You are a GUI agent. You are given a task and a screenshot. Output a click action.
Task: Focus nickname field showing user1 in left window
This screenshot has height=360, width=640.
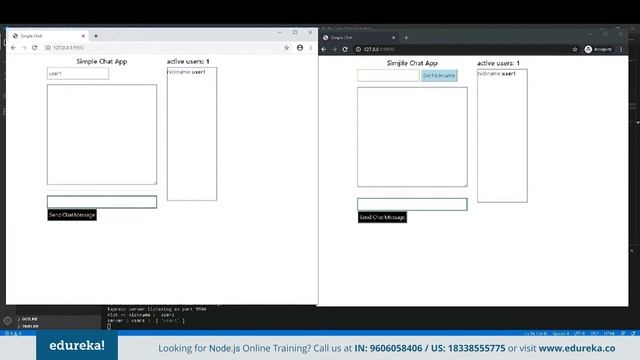(78, 73)
